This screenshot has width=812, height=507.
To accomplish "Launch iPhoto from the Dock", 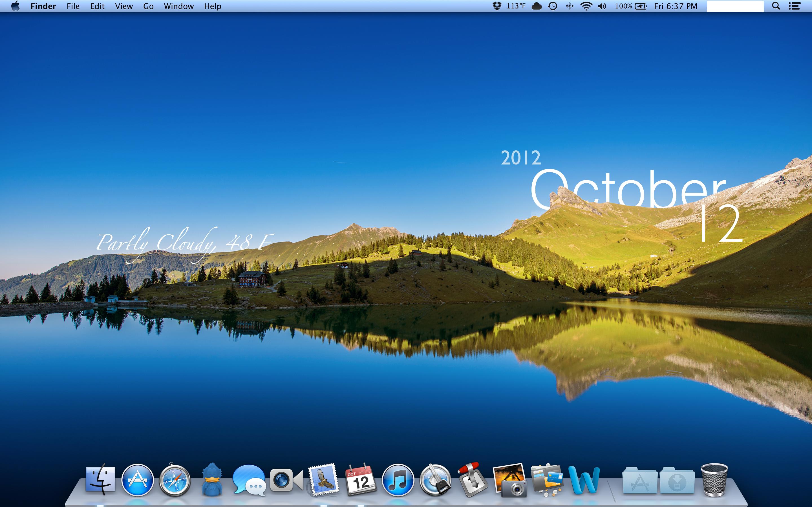I will [x=510, y=480].
